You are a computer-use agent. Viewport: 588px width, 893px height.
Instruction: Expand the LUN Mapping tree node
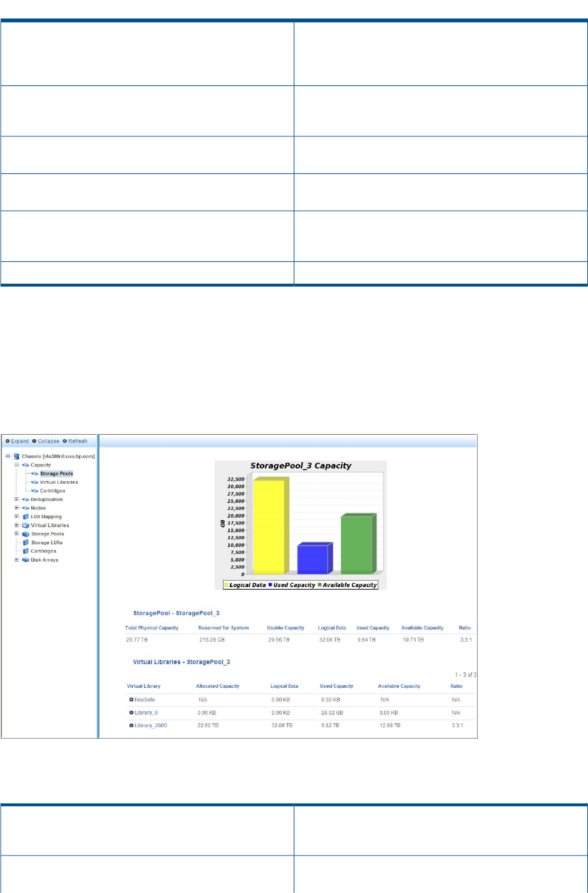17,517
